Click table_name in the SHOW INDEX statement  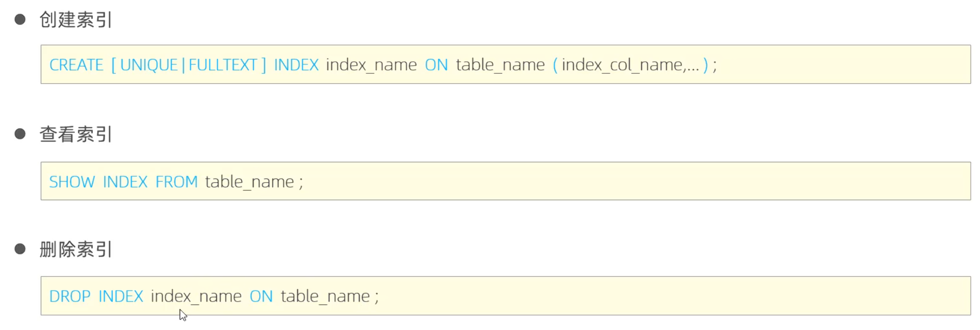(249, 182)
